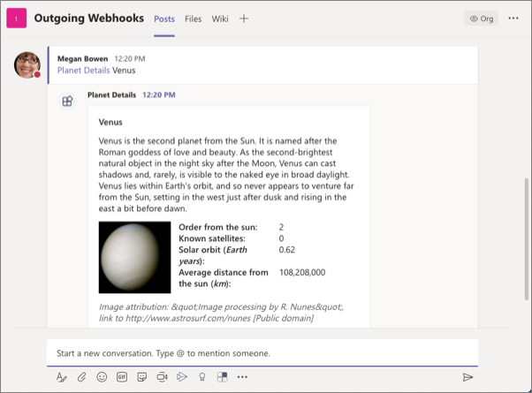Open more compose options ellipsis
Image resolution: width=532 pixels, height=393 pixels.
tap(242, 377)
